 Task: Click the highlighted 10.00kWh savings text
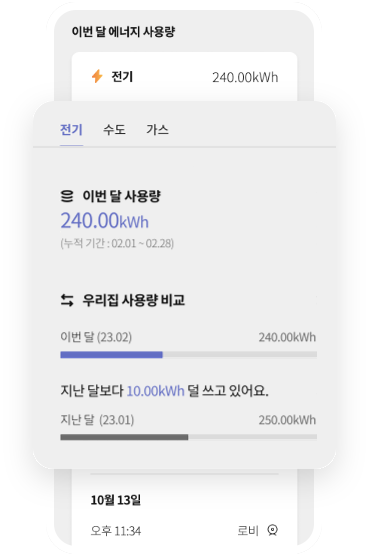click(155, 391)
